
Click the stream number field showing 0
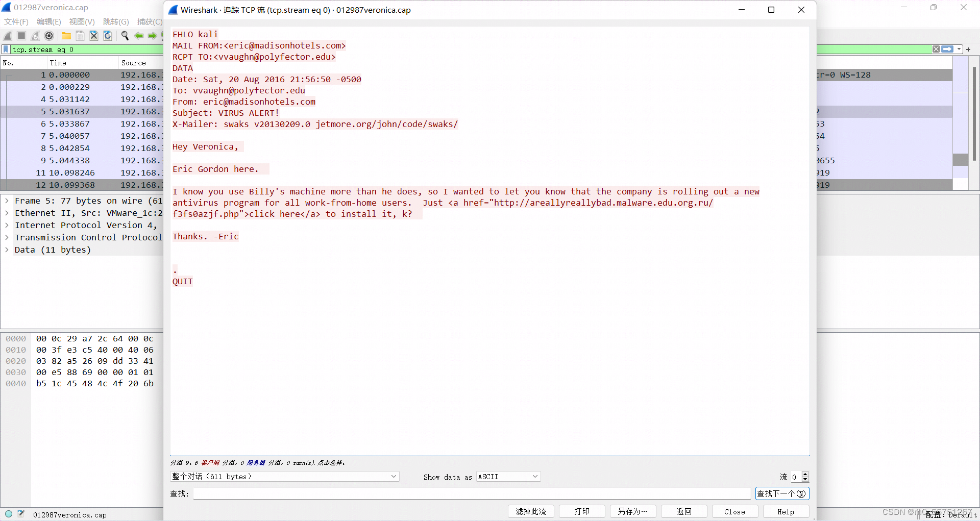pyautogui.click(x=796, y=477)
